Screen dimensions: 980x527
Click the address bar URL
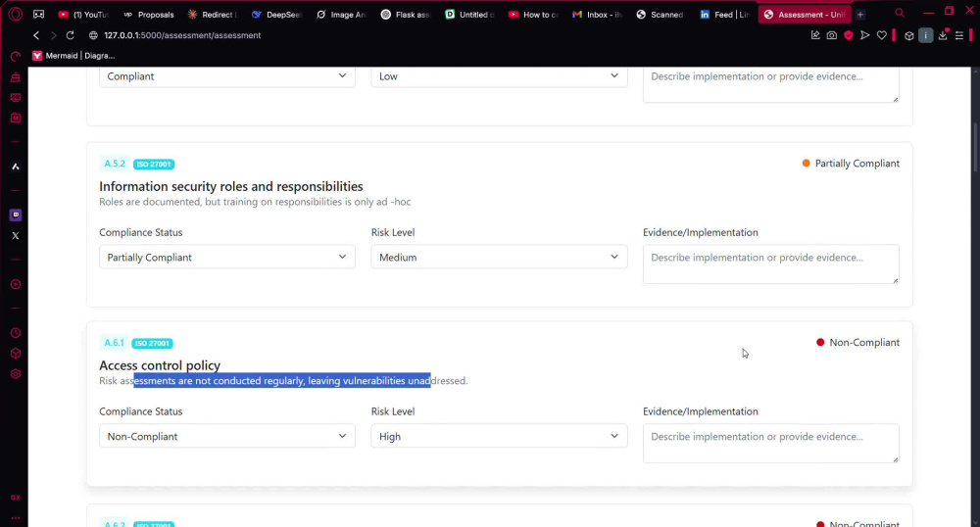point(182,35)
